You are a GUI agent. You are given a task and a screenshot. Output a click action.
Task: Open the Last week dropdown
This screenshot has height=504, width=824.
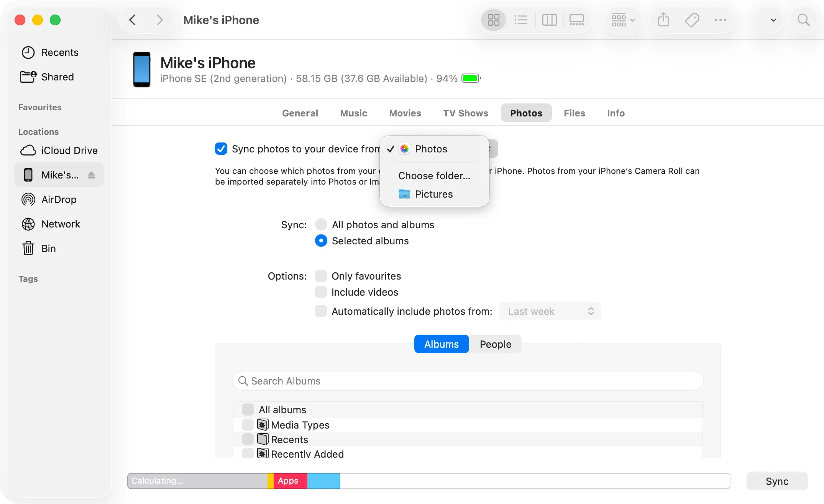(x=550, y=311)
